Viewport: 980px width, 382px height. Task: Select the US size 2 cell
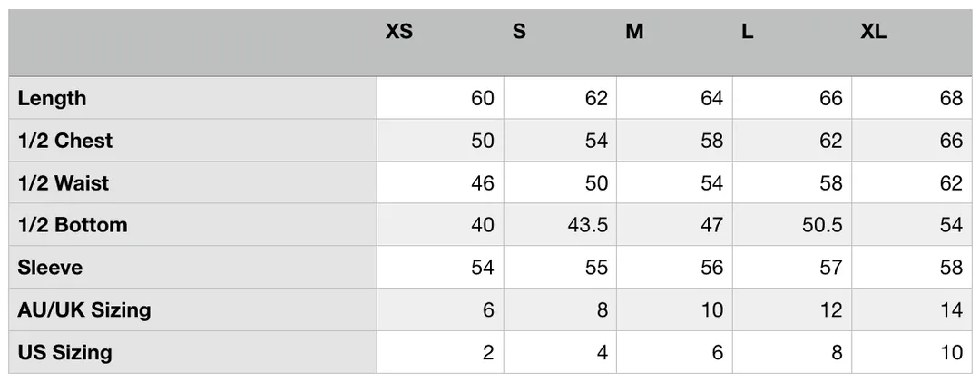point(487,353)
